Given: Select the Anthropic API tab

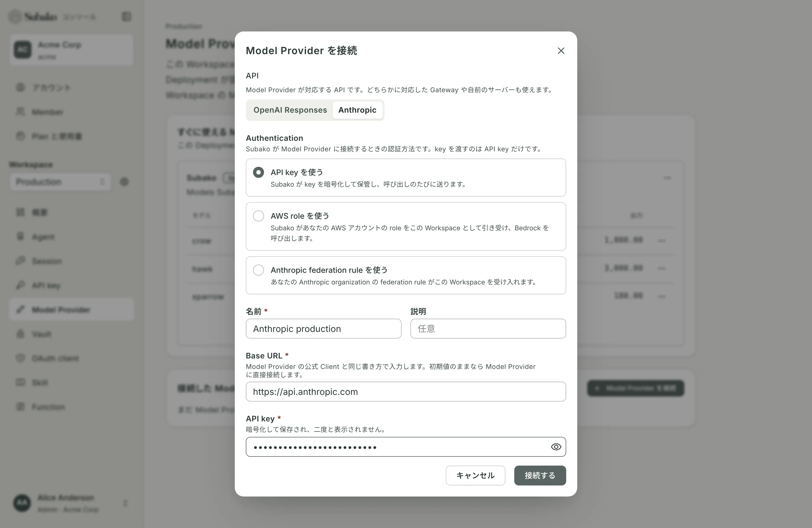Looking at the screenshot, I should click(357, 110).
